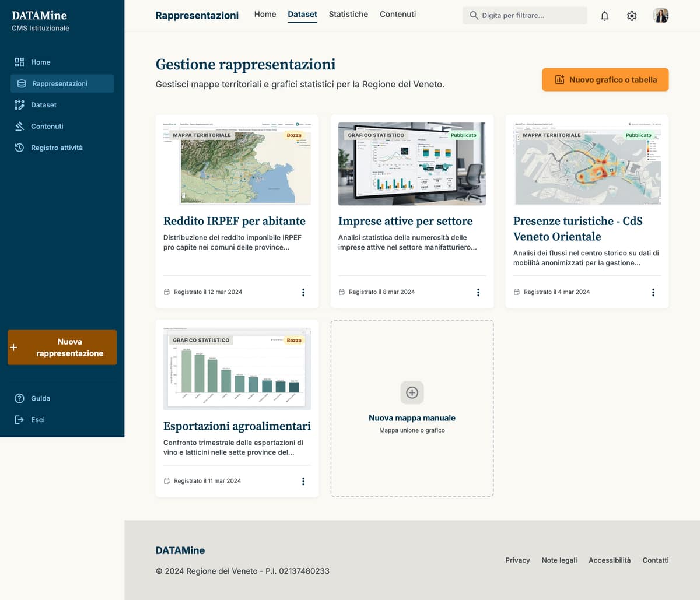
Task: Click the Dataset branch icon in sidebar
Action: point(19,105)
